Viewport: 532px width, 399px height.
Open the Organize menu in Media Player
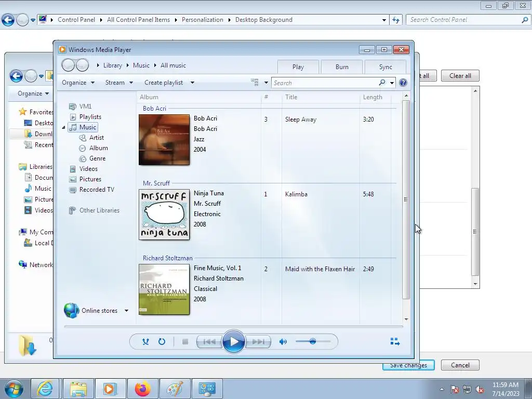click(x=78, y=83)
